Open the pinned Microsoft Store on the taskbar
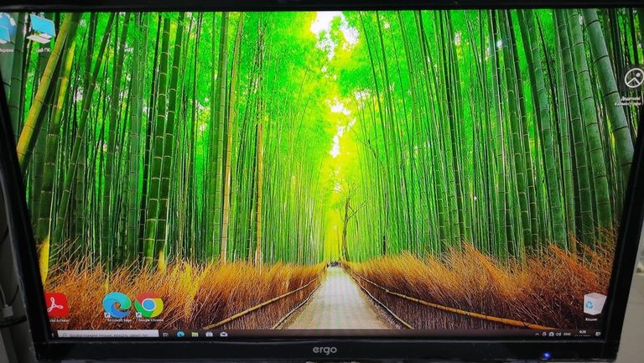Image resolution: width=644 pixels, height=363 pixels. [x=209, y=334]
